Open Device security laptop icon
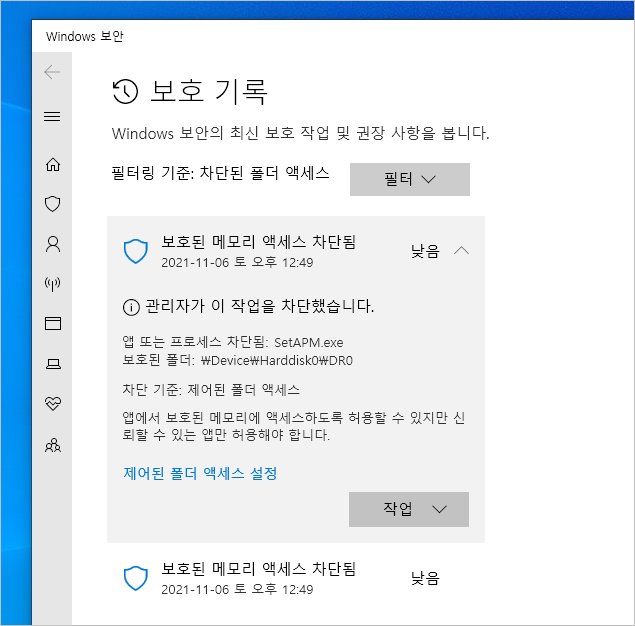 tap(53, 364)
